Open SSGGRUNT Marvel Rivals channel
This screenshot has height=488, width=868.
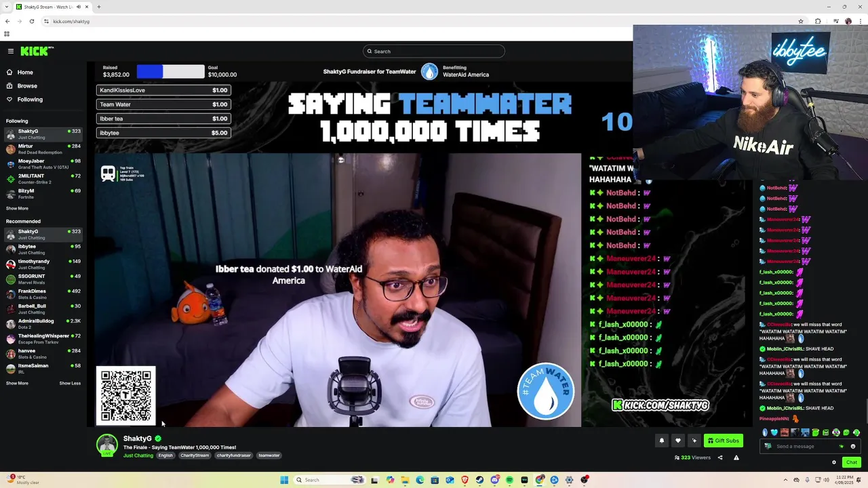pyautogui.click(x=43, y=279)
